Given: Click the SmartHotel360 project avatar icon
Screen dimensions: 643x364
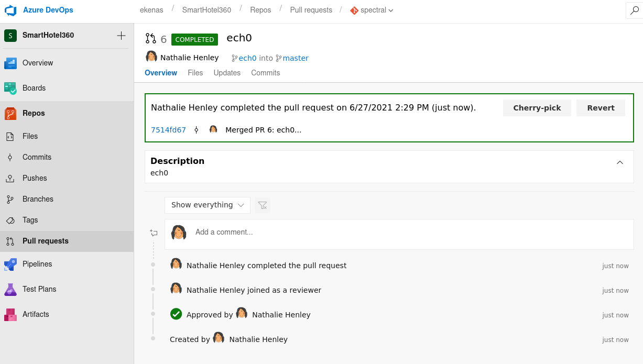Looking at the screenshot, I should 10,35.
